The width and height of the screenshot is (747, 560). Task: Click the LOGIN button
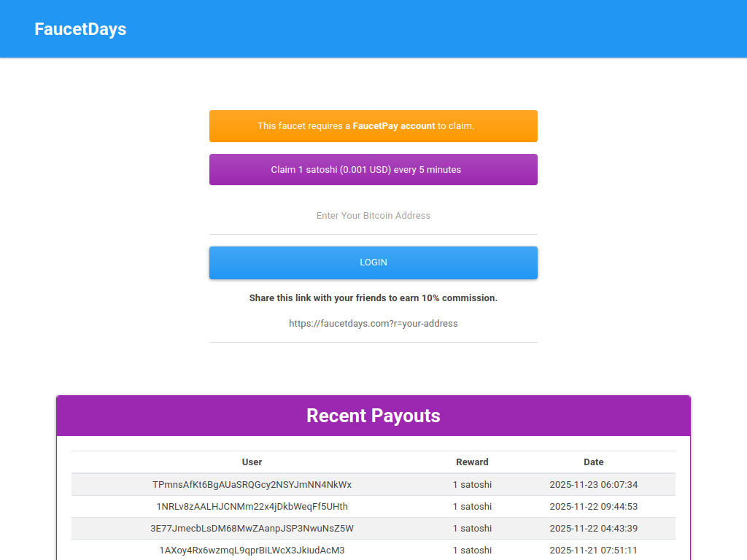[x=373, y=262]
